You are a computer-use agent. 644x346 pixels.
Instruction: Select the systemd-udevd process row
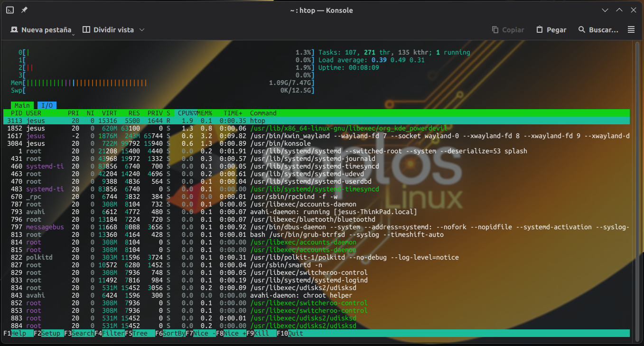tap(317, 174)
